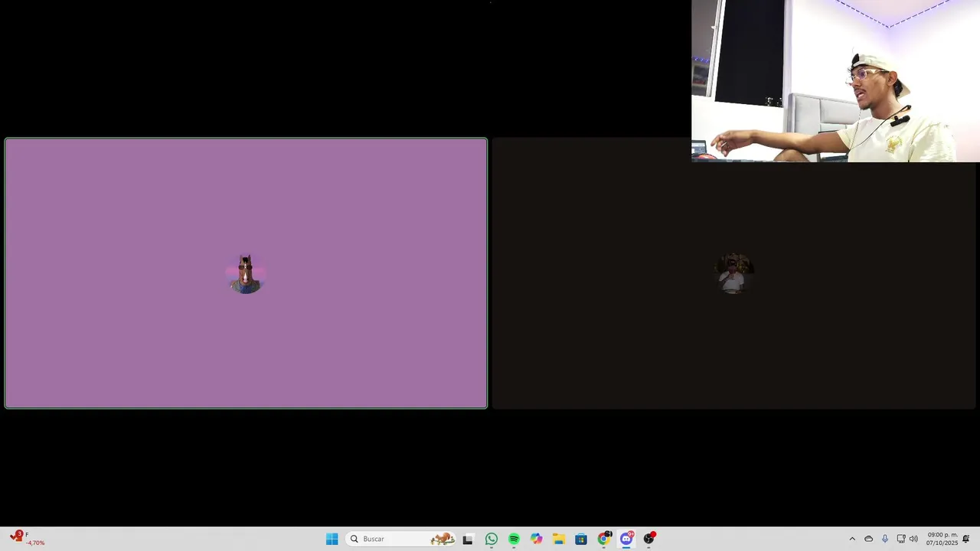Switch to Discord in the taskbar
The width and height of the screenshot is (980, 551).
click(x=626, y=539)
